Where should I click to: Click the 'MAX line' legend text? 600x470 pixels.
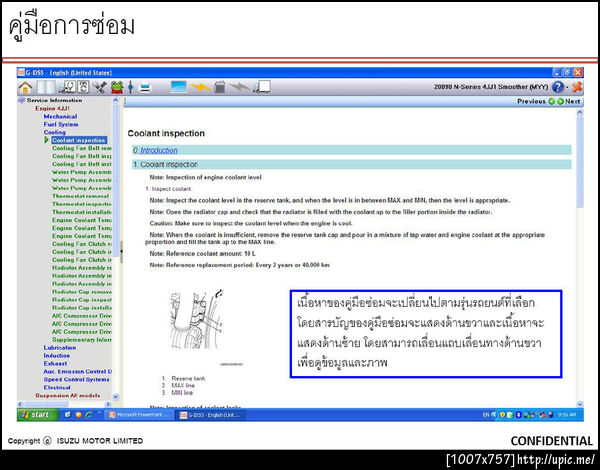[x=183, y=385]
